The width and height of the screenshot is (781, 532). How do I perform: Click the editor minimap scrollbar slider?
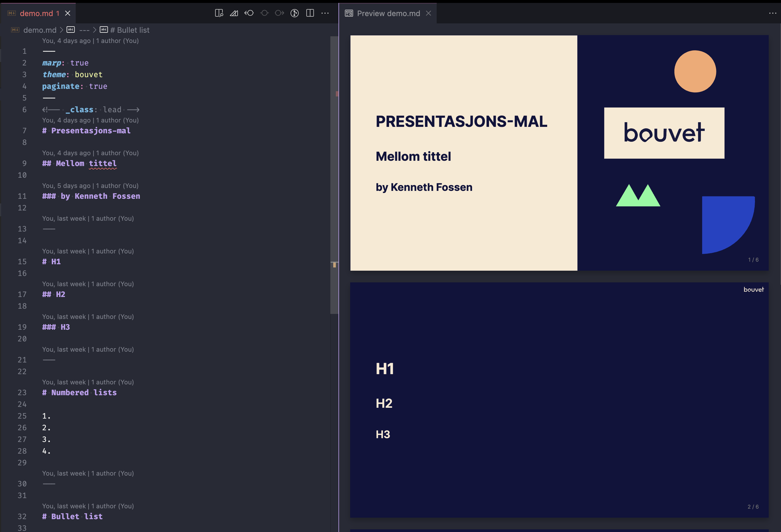point(334,175)
